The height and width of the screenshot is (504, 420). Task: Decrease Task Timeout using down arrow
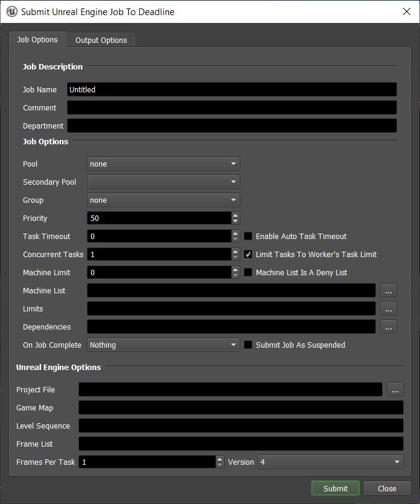(x=235, y=239)
